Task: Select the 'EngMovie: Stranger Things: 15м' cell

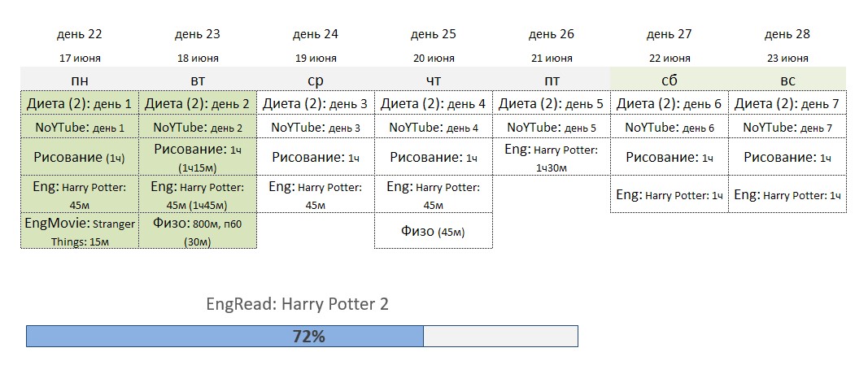Action: coord(79,231)
